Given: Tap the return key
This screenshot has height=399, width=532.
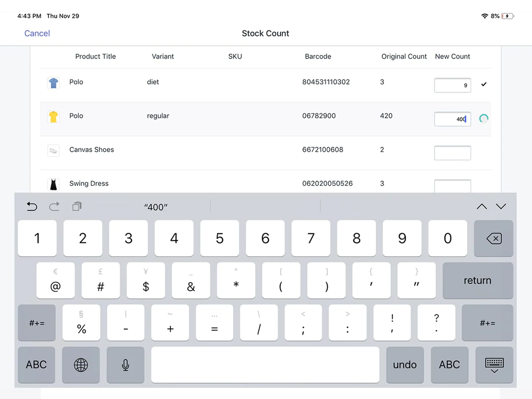Looking at the screenshot, I should click(x=478, y=281).
